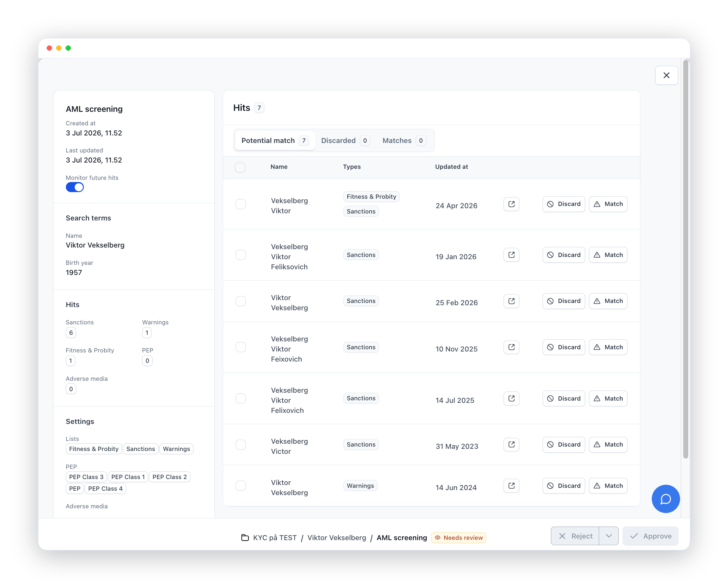728x588 pixels.
Task: Click the Warnings type tag in last row
Action: pyautogui.click(x=360, y=485)
